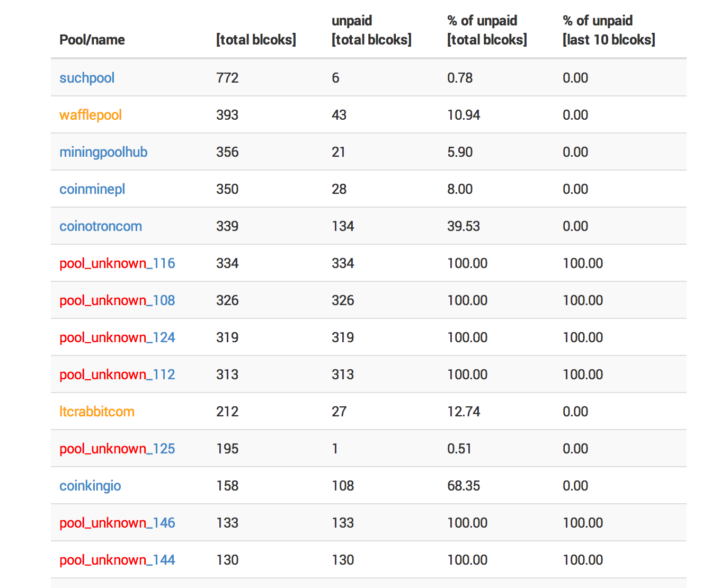Viewport: 711px width, 588px height.
Task: Open the pool_unknown_112 link
Action: [x=117, y=375]
